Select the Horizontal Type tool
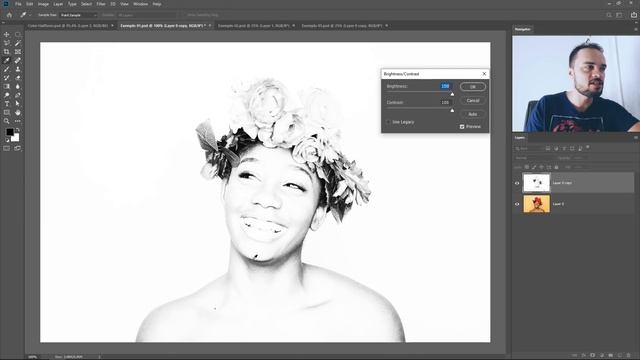 [x=7, y=104]
